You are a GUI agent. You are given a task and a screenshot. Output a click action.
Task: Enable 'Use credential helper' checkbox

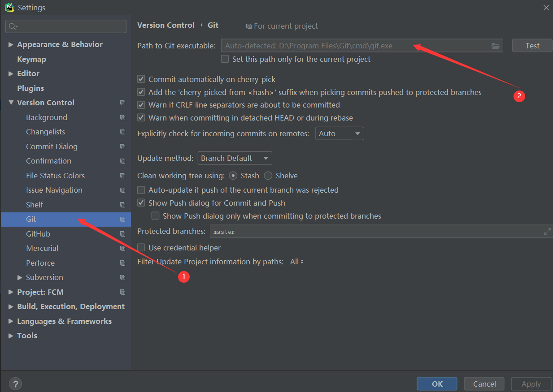point(141,248)
